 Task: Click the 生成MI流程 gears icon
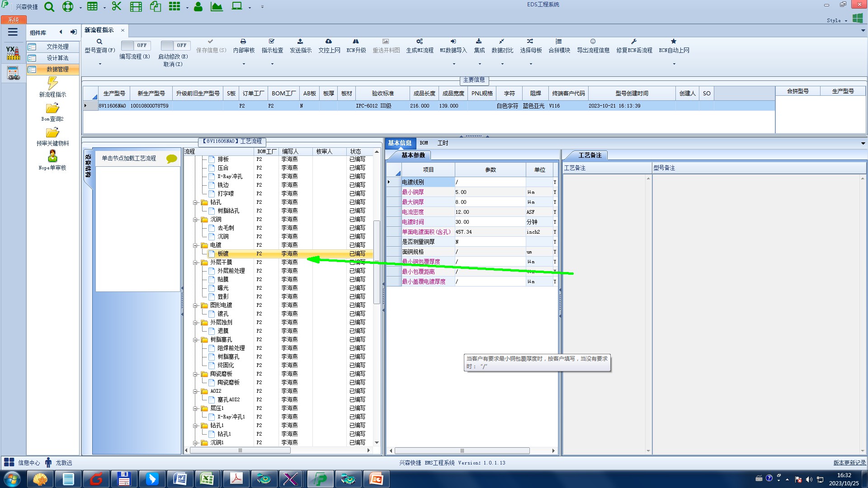pos(419,42)
